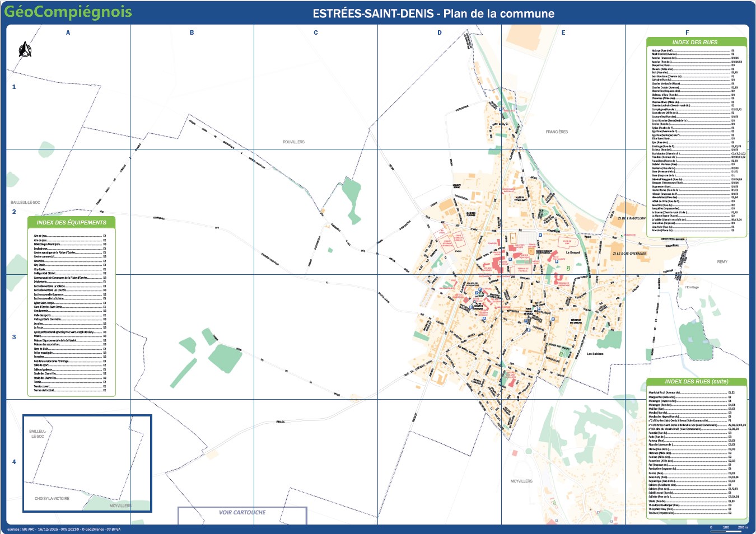
Task: Click the 'VOIR CARTOUCHE' placeholder box
Action: coord(242,511)
